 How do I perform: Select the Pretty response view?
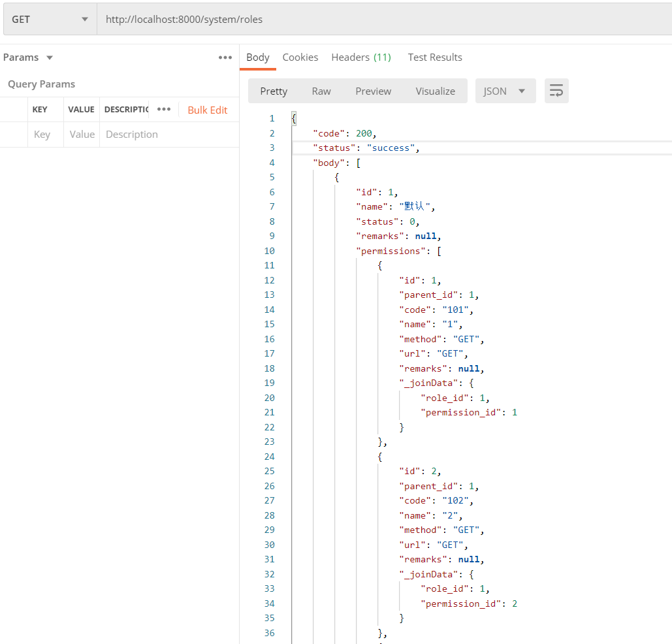pos(273,91)
